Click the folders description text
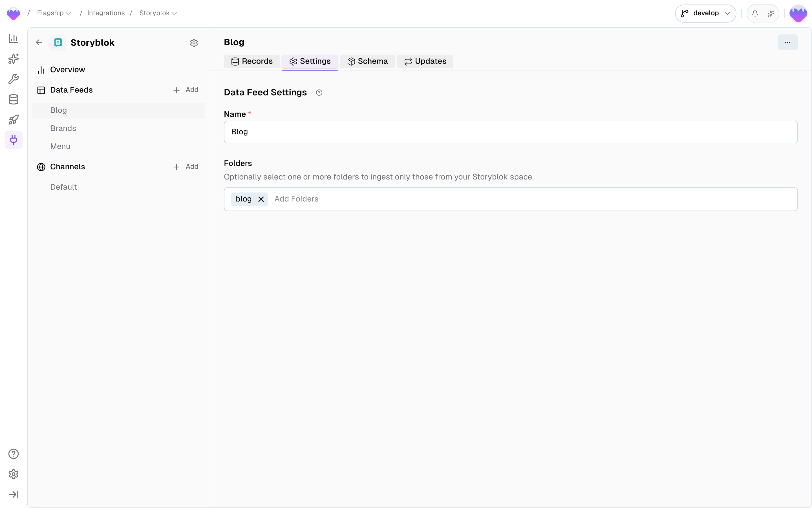 pos(379,177)
